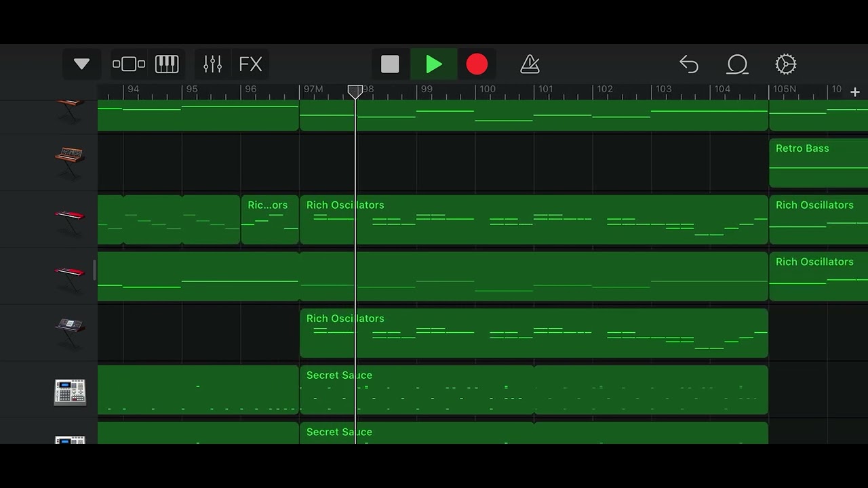Open the FX panel
This screenshot has width=868, height=488.
(x=250, y=64)
